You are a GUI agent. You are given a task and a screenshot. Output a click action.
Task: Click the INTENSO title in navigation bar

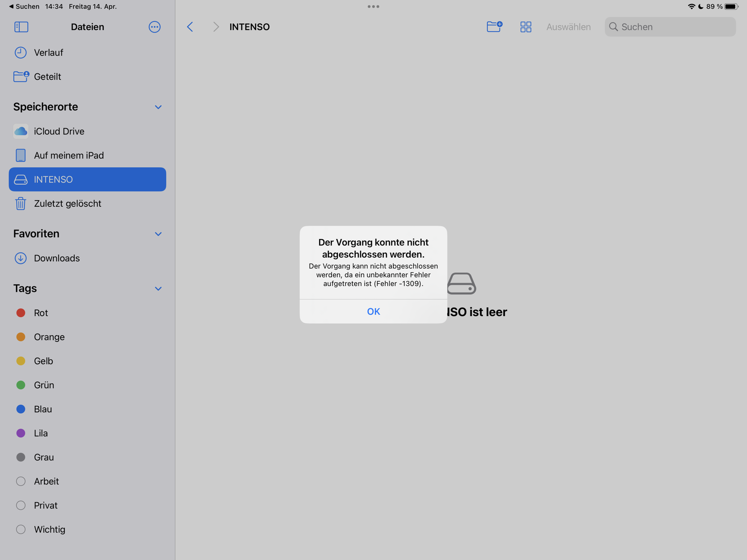pyautogui.click(x=249, y=27)
